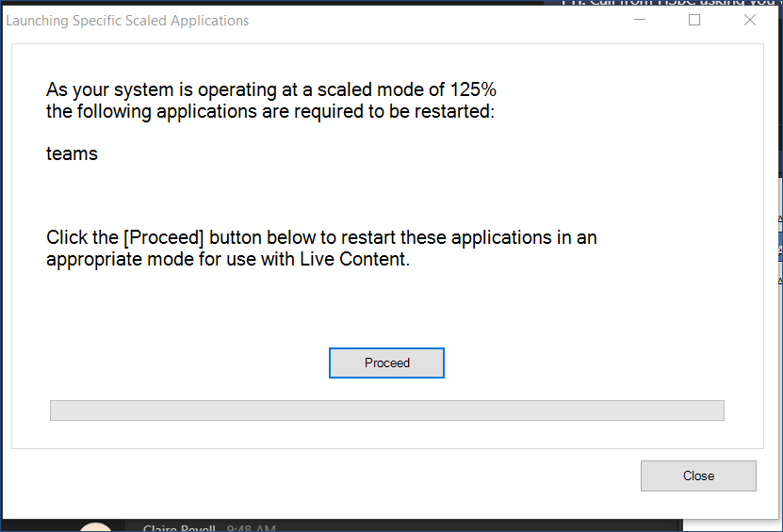Click the Close button in the dialog
This screenshot has width=783, height=532.
coord(698,476)
